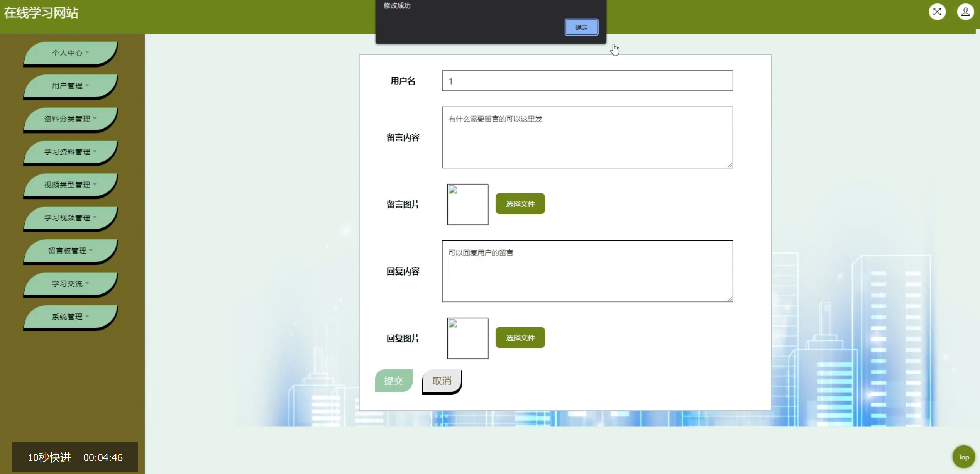
Task: Open the 学习资料管理 menu
Action: (x=70, y=152)
